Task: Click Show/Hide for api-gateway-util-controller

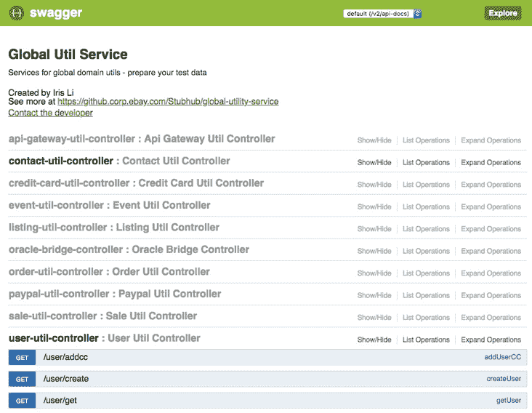Action: (x=374, y=140)
